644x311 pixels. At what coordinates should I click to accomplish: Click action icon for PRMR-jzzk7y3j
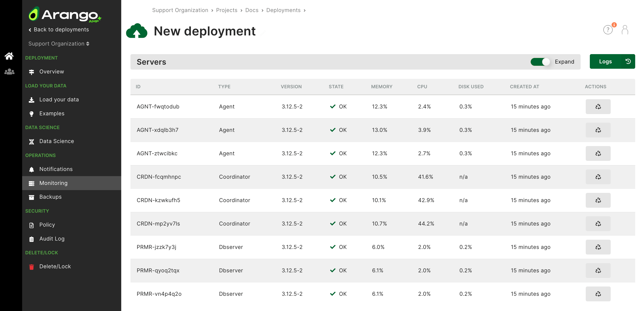tap(598, 247)
